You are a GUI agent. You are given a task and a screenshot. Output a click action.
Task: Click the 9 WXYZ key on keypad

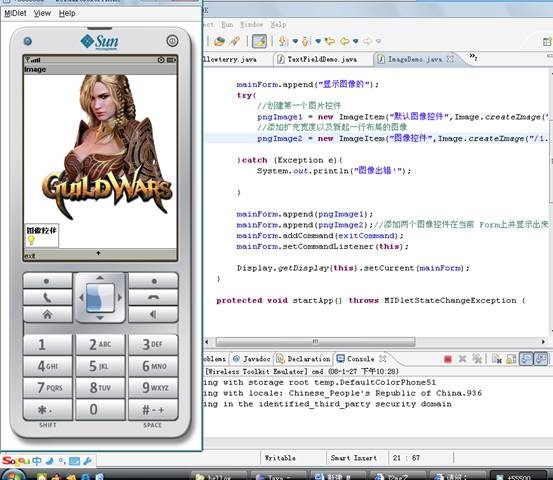(153, 388)
